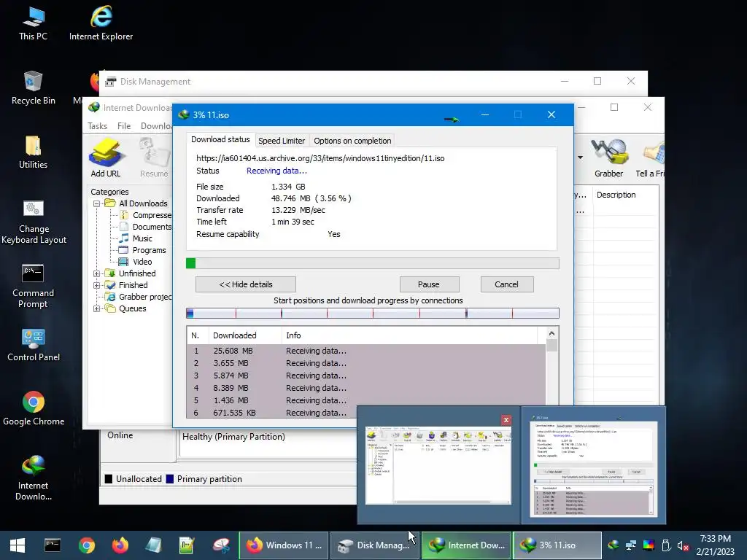Open Firefox pinned taskbar icon
The image size is (747, 560).
[x=120, y=545]
